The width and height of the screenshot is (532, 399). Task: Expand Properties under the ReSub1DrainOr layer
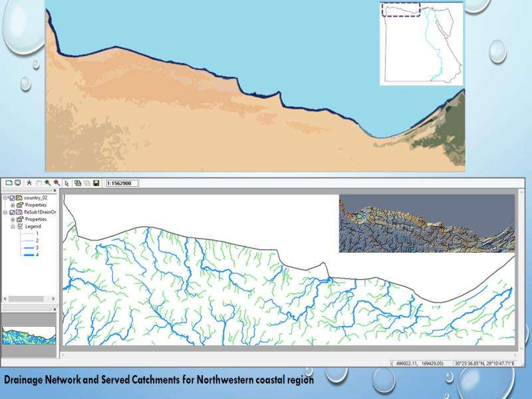point(13,219)
